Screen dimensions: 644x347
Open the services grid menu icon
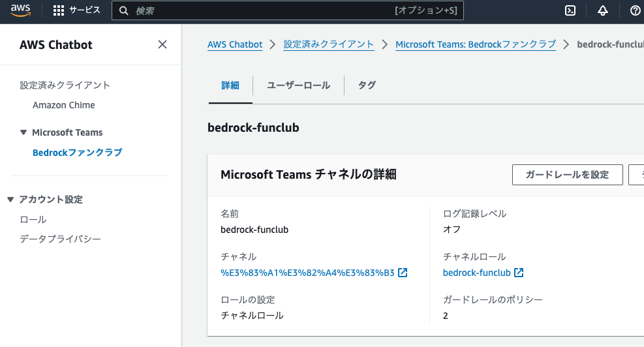59,10
